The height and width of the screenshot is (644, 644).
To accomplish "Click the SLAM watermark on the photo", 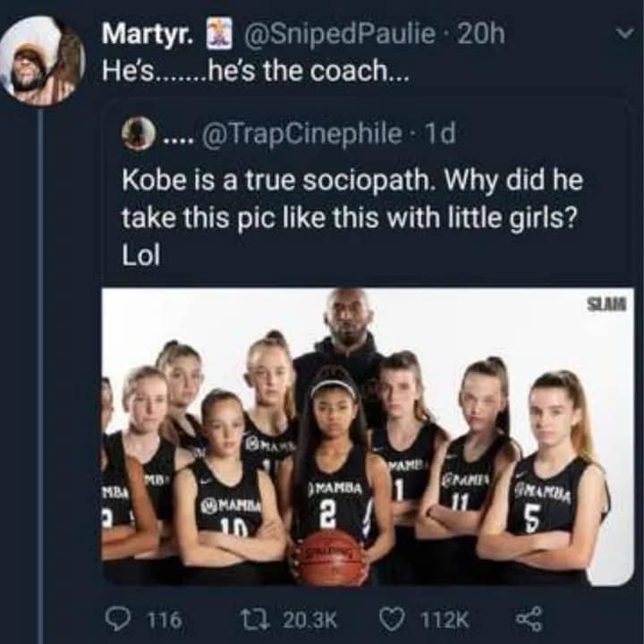I will pos(606,306).
